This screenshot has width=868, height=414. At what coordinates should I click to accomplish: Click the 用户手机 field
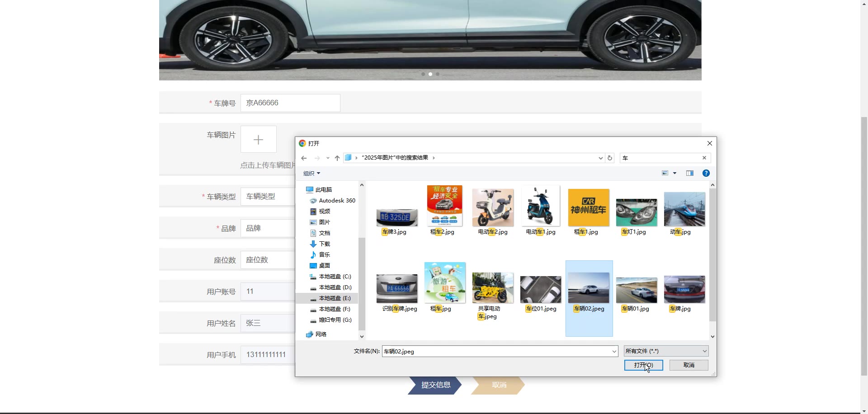pos(268,355)
